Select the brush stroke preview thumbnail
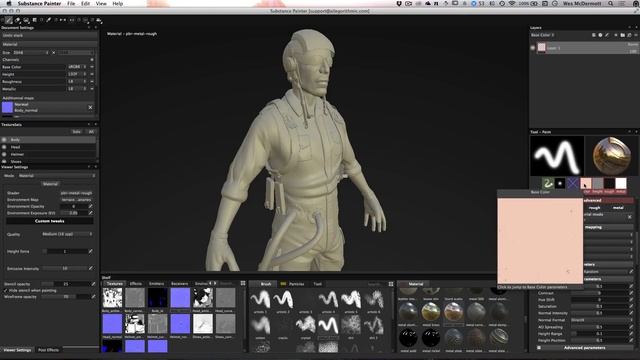640x360 pixels. click(557, 156)
